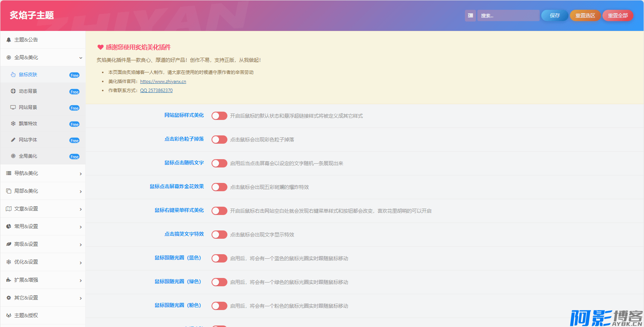Enable 鼠标跟随光圈（绿色）switch
Viewport: 644px width, 327px height.
(219, 282)
